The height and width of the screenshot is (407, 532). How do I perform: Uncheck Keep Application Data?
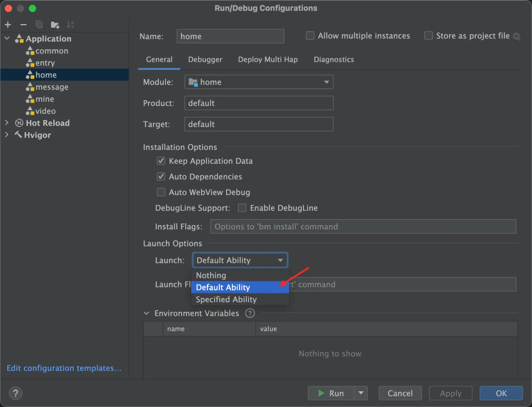[x=161, y=161]
